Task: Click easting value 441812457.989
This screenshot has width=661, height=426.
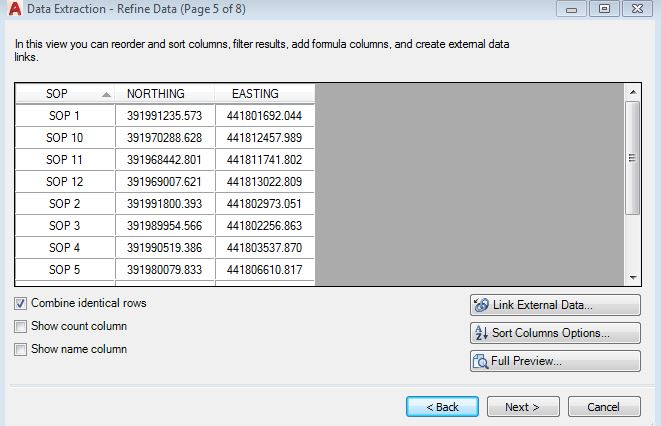Action: [265, 137]
